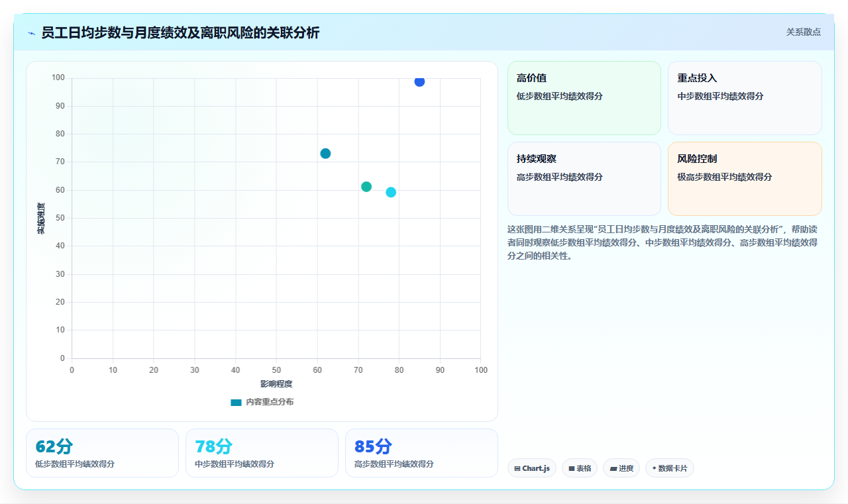Viewport: 848px width, 504px height.
Task: Open the 持续观察 quadrant card
Action: point(584,179)
